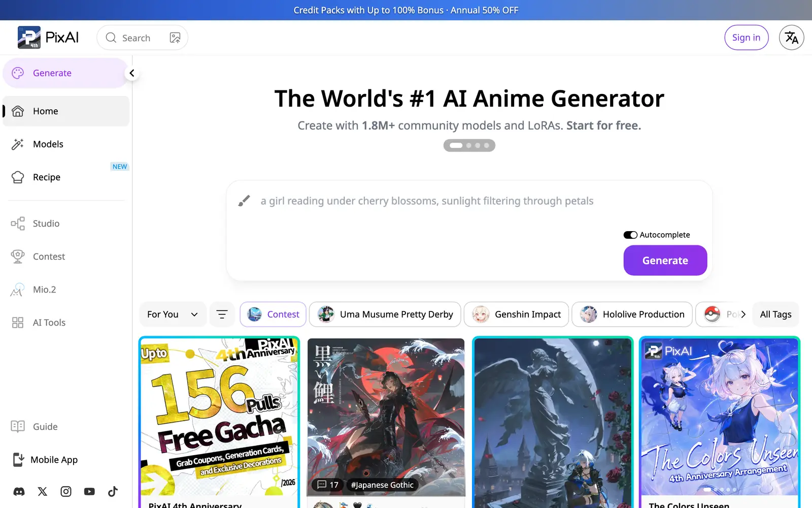Click the search magnifier icon
This screenshot has width=812, height=508.
tap(111, 38)
